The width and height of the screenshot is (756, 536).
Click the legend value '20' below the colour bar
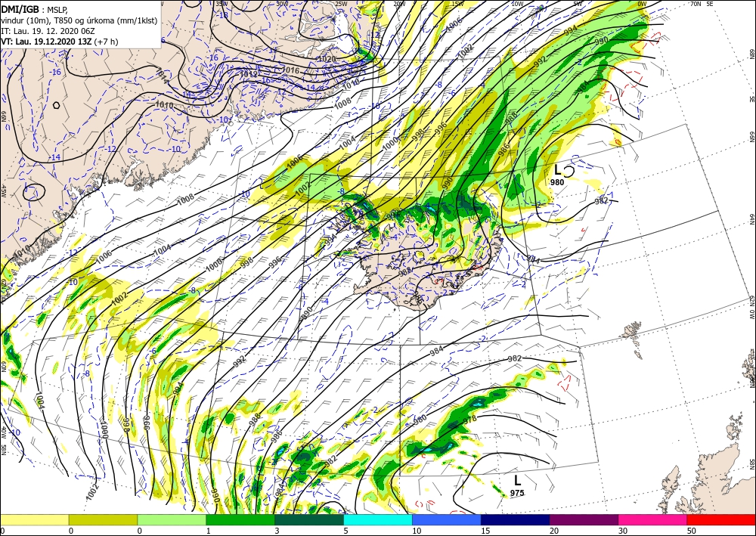coord(553,531)
